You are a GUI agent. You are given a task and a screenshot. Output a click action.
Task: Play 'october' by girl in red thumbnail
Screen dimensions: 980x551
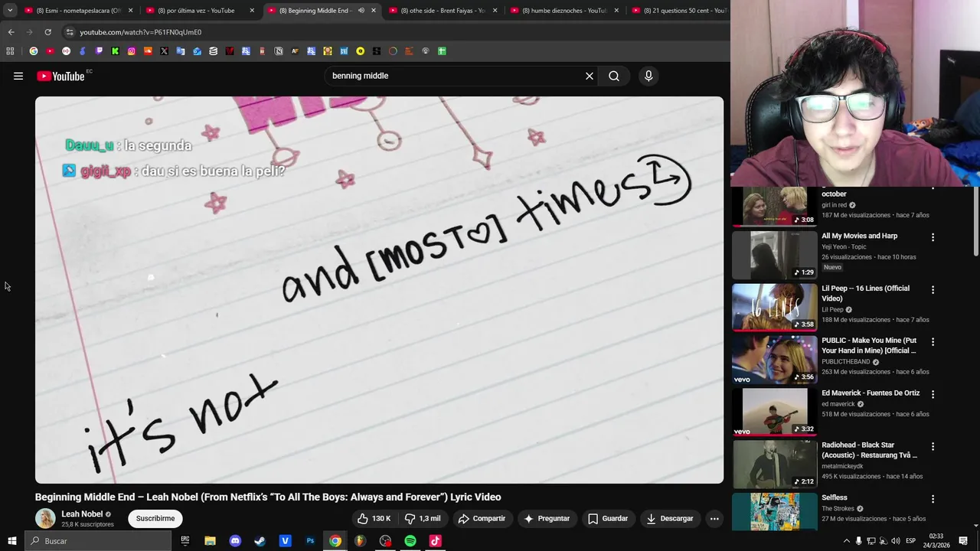click(x=774, y=207)
